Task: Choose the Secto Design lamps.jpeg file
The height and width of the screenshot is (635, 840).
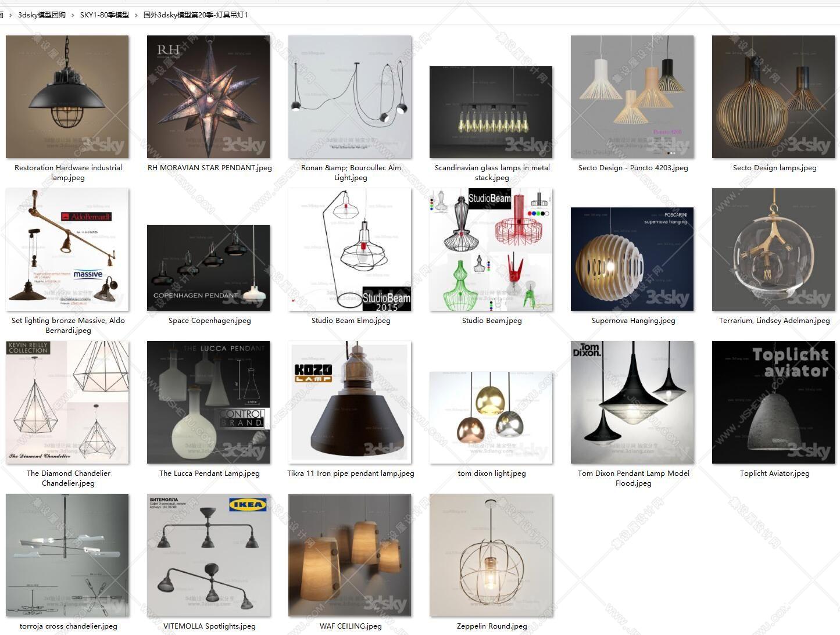Action: tap(774, 97)
